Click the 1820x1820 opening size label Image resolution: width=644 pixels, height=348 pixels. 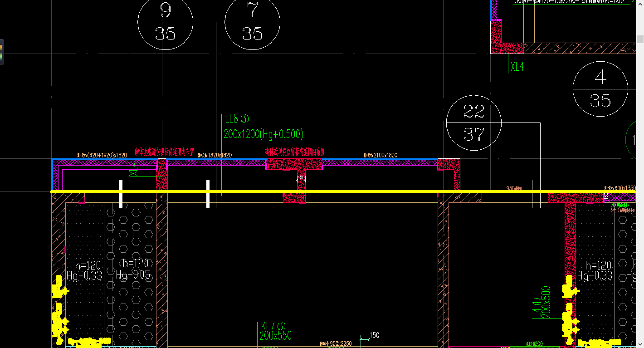pos(215,155)
